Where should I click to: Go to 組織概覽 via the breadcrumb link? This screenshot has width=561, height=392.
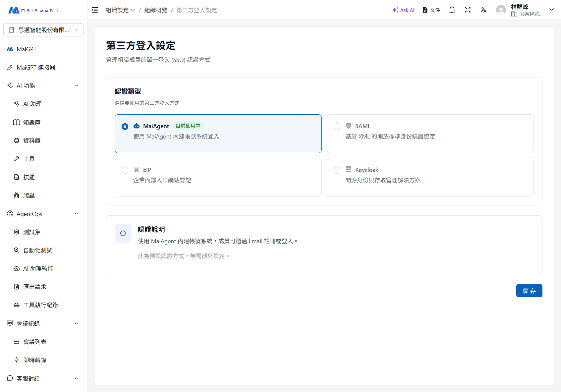[x=155, y=10]
